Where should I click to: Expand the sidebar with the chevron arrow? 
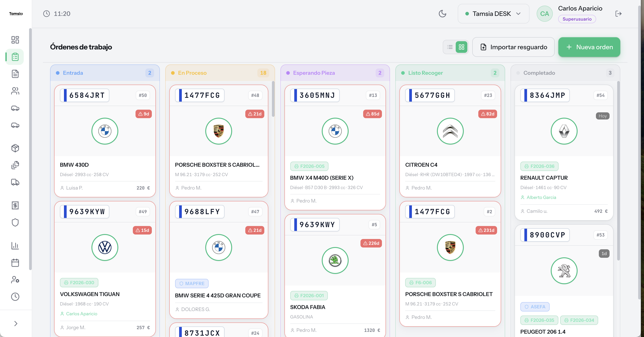[15, 324]
